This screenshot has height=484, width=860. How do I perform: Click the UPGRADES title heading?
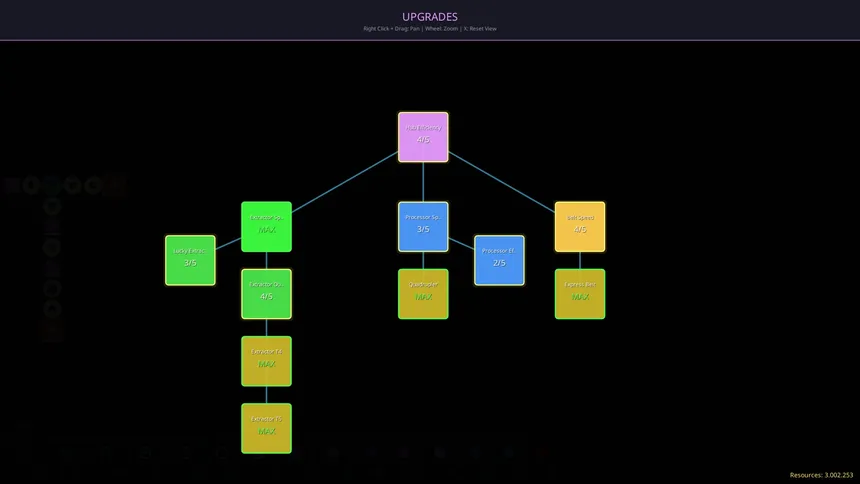tap(430, 16)
